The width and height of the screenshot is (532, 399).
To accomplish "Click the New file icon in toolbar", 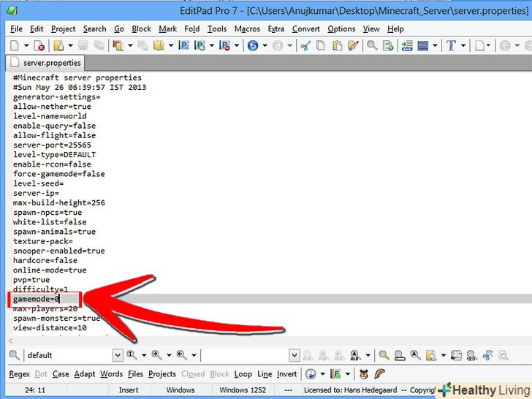I will (x=15, y=45).
